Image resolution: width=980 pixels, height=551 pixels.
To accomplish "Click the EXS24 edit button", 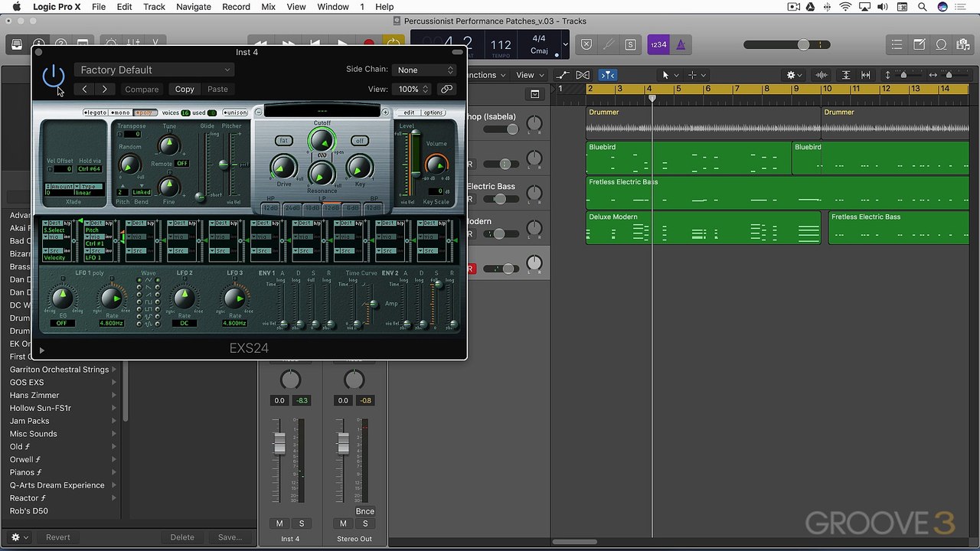I will (x=409, y=112).
